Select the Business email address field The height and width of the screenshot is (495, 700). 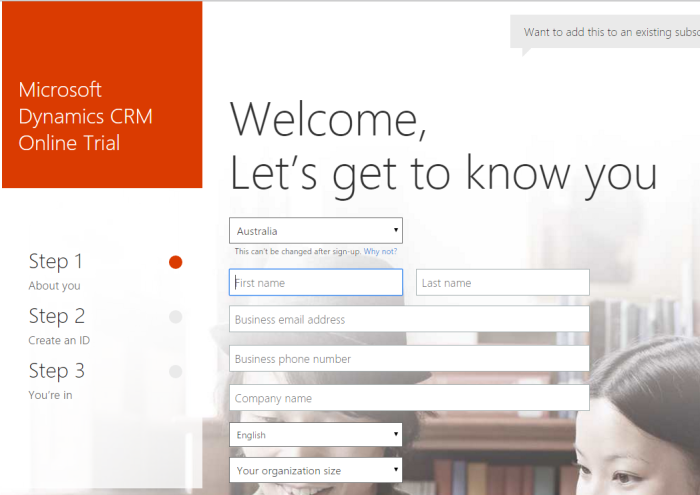click(x=409, y=320)
